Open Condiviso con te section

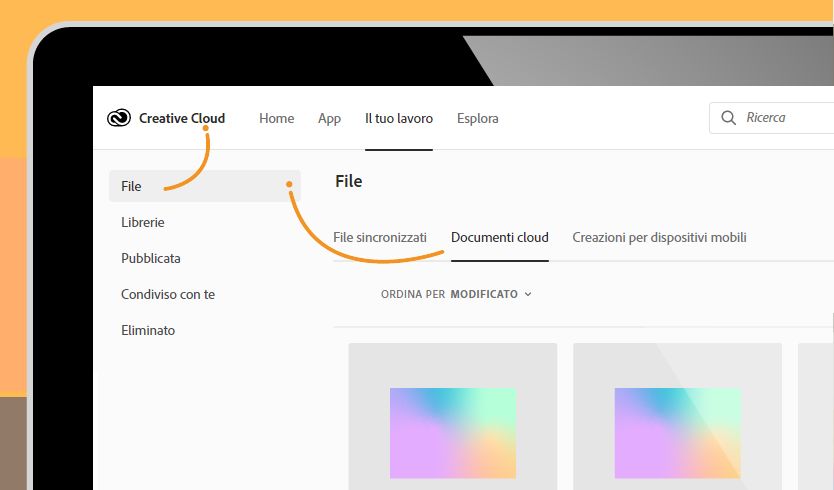click(168, 294)
